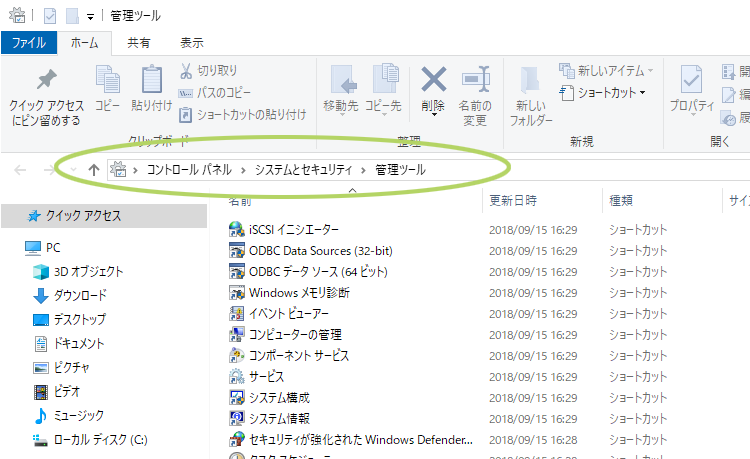Select システム情報 shortcut
The width and height of the screenshot is (750, 459).
point(279,419)
